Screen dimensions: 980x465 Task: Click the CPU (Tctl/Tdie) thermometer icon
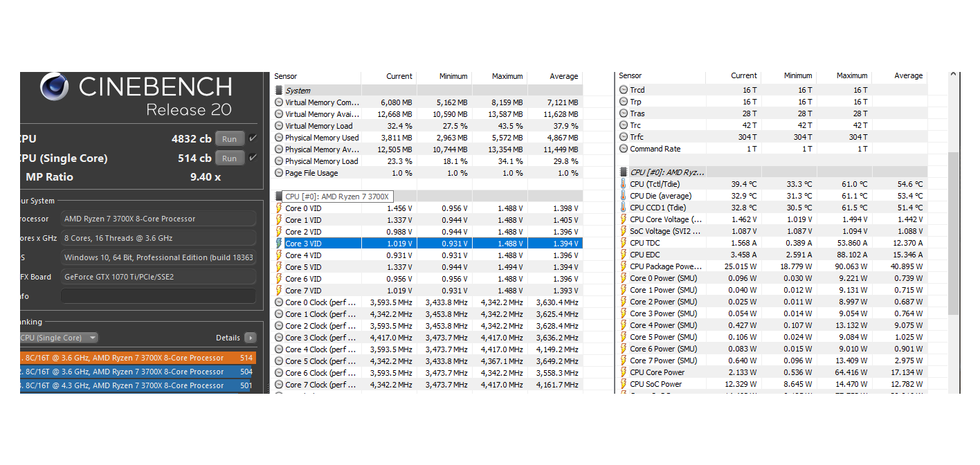click(624, 184)
